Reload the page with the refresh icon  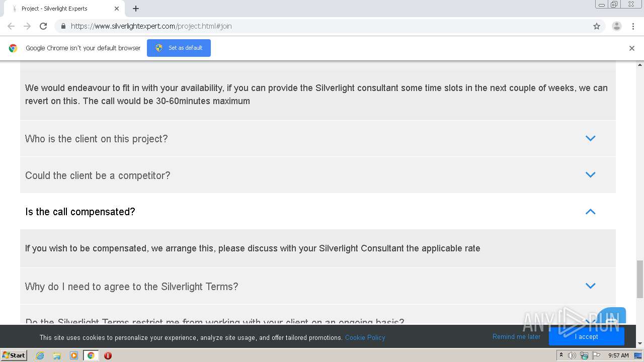[43, 26]
